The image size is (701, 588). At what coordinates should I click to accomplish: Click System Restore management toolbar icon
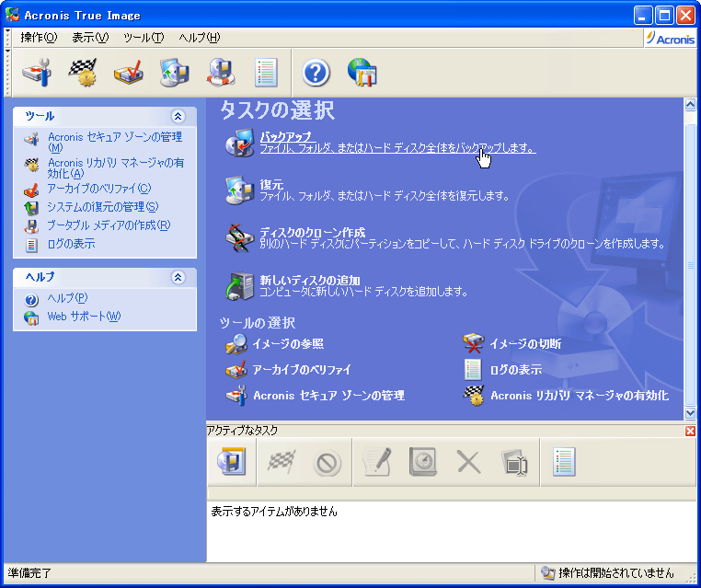pyautogui.click(x=175, y=73)
